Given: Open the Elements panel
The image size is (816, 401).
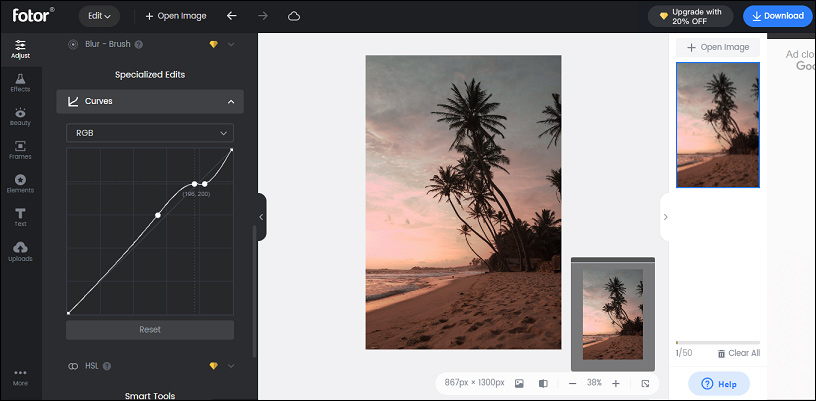Looking at the screenshot, I should 20,184.
